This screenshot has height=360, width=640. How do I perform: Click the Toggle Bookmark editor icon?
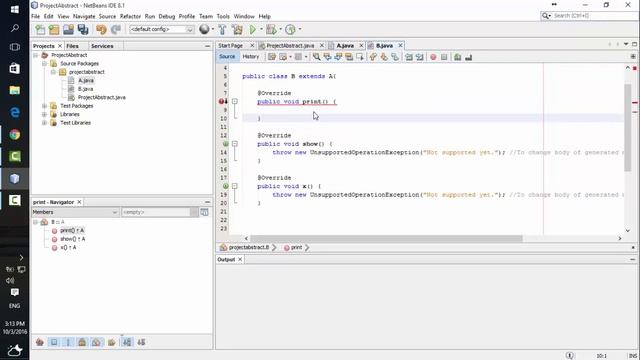tap(395, 57)
